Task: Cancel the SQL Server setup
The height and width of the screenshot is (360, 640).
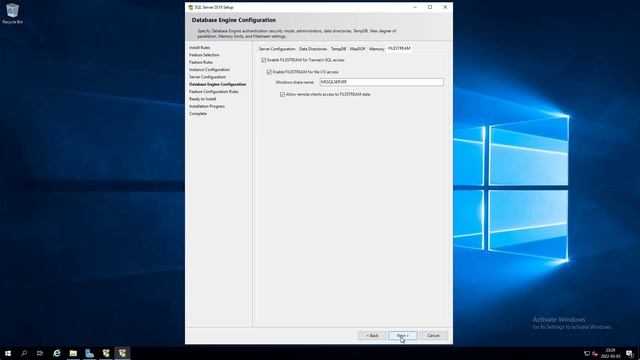Action: (x=433, y=336)
